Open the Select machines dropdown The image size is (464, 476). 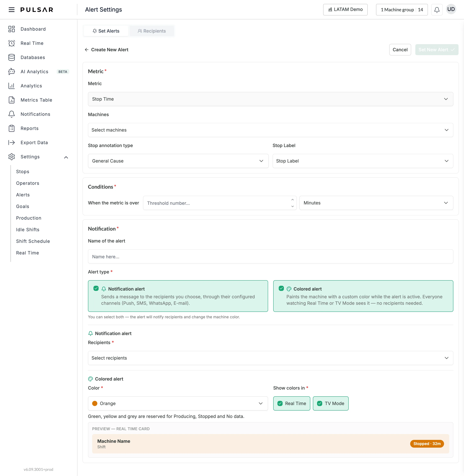[271, 130]
